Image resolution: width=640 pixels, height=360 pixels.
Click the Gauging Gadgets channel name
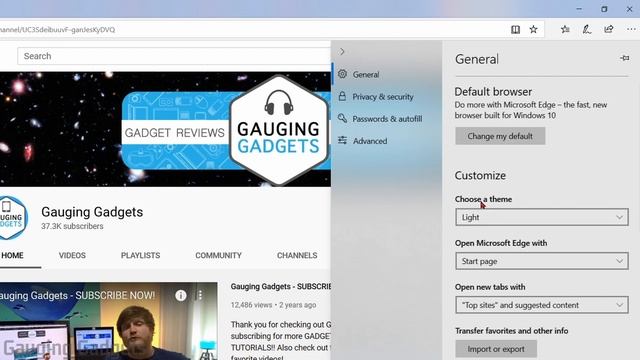92,212
